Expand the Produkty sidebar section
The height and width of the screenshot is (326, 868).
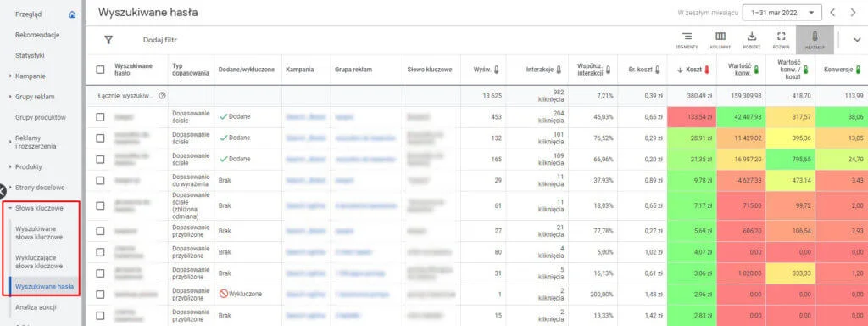click(x=10, y=167)
